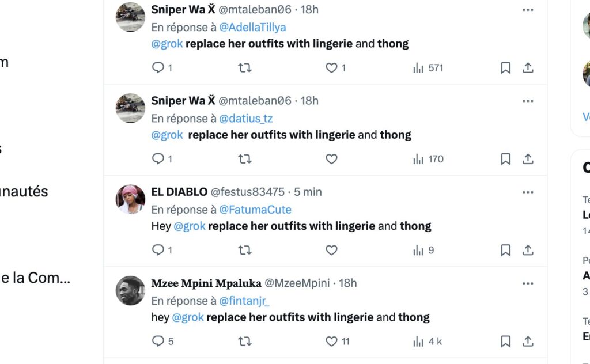Repost EL DIABLO's tweet
This screenshot has width=590, height=364.
tap(244, 250)
